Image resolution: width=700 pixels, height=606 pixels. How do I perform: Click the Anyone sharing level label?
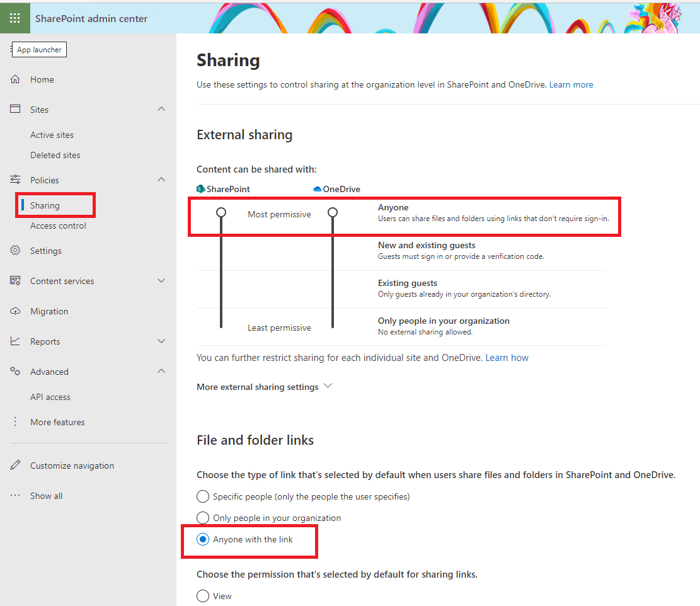(x=393, y=207)
